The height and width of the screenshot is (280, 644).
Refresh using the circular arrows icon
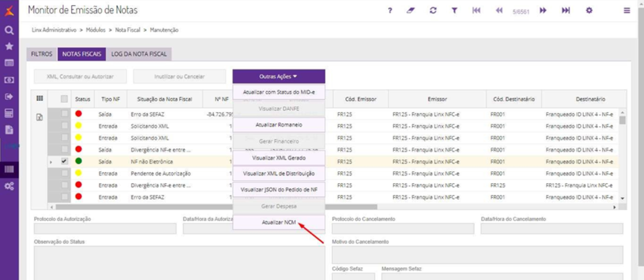point(433,10)
